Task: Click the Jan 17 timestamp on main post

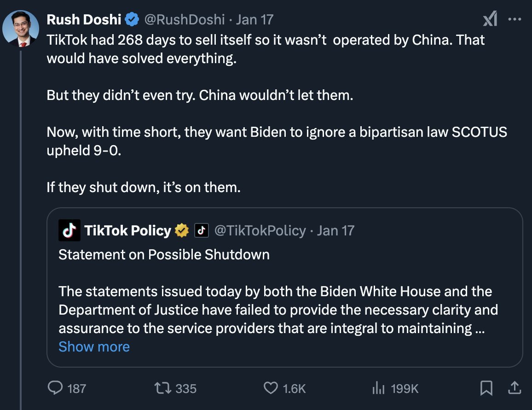Action: (x=254, y=19)
